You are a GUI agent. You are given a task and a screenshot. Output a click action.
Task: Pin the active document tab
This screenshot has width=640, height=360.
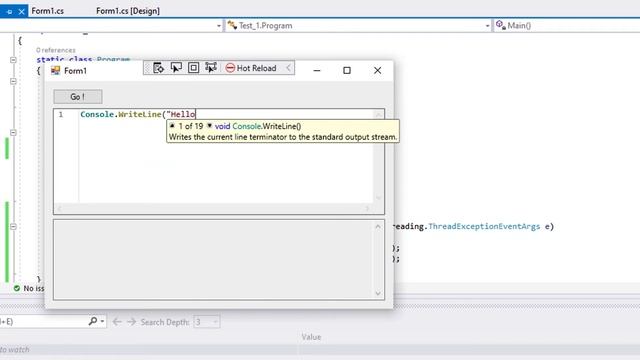(x=9, y=12)
